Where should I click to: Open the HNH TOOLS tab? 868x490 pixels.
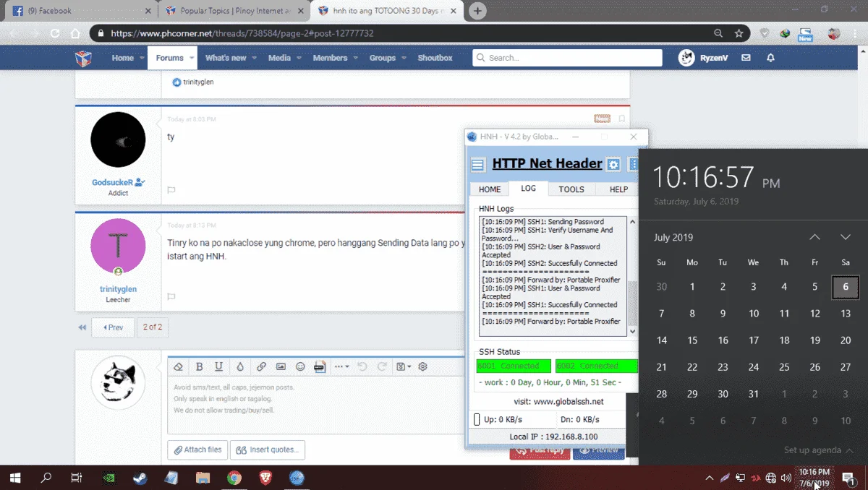tap(571, 189)
